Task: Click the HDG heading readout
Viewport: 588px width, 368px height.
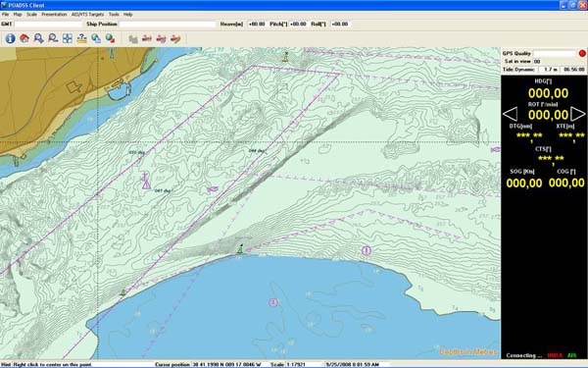Action: [x=548, y=93]
